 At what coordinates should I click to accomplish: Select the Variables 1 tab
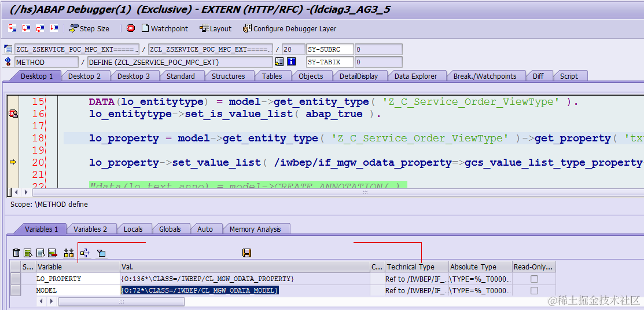click(x=42, y=229)
